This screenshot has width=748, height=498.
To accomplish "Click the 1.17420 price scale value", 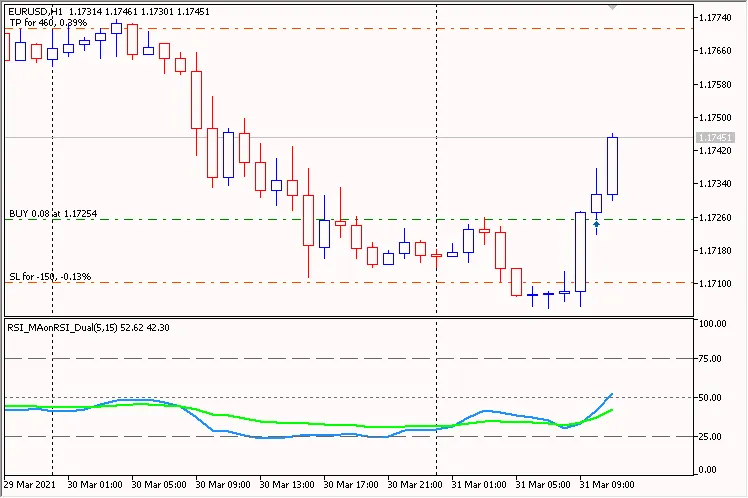I will tap(715, 151).
